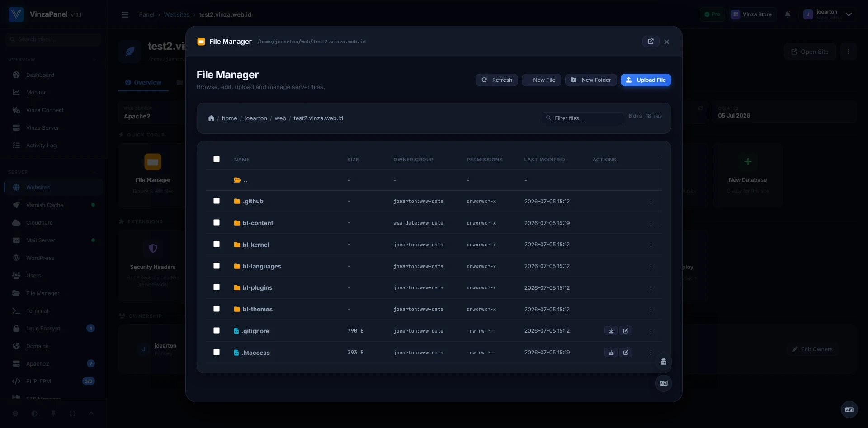The height and width of the screenshot is (428, 868).
Task: Open the joearton user account dropdown
Action: pos(829,14)
